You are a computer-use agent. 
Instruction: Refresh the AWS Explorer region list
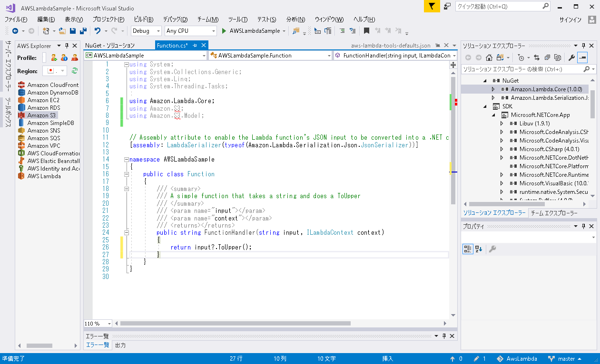(75, 71)
